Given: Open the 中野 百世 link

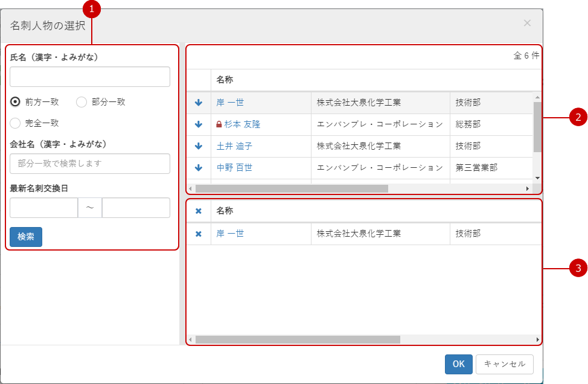Looking at the screenshot, I should (x=234, y=168).
